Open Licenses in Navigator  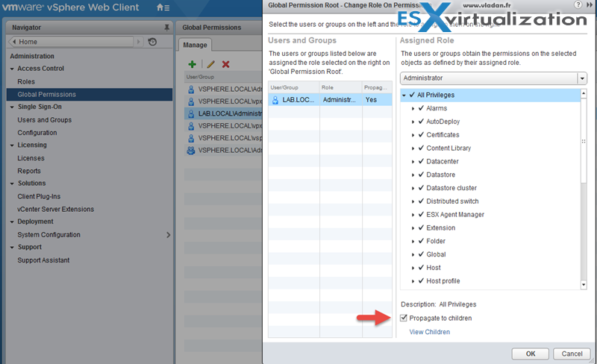[x=31, y=158]
